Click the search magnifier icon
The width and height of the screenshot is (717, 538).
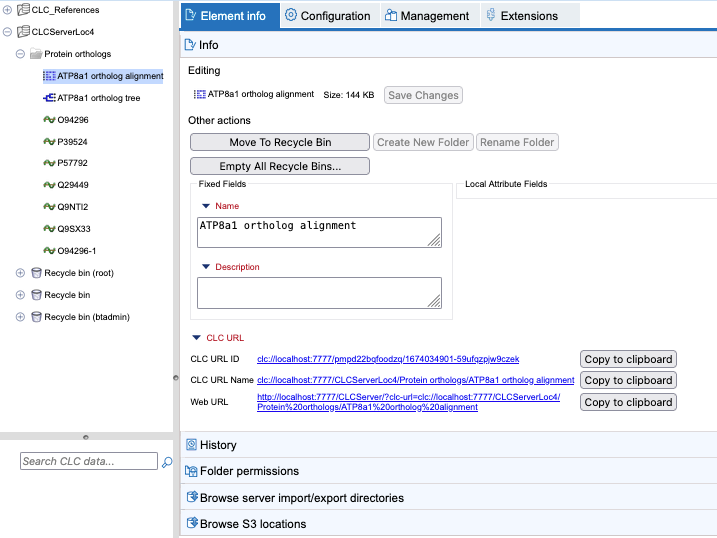(x=167, y=462)
